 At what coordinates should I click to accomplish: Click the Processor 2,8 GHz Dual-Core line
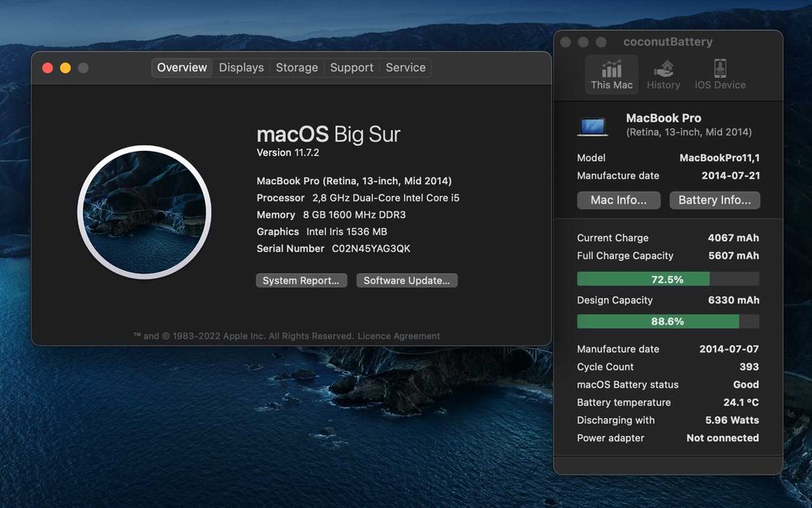[358, 198]
